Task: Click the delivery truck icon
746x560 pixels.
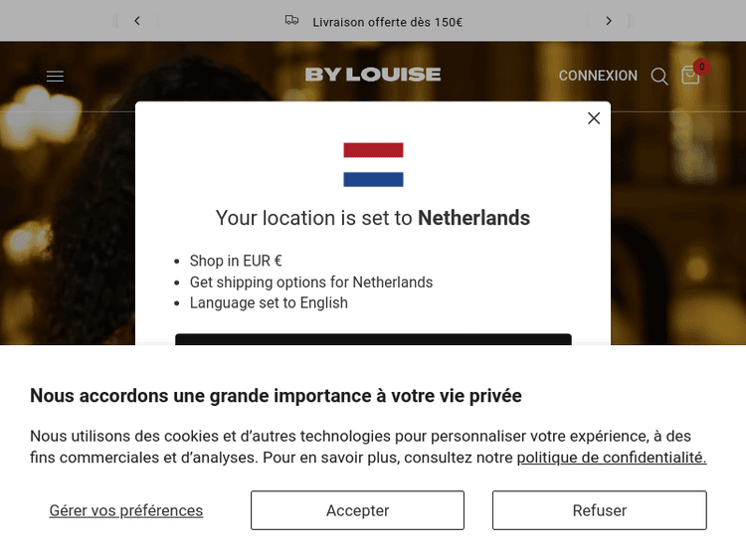Action: [x=291, y=21]
